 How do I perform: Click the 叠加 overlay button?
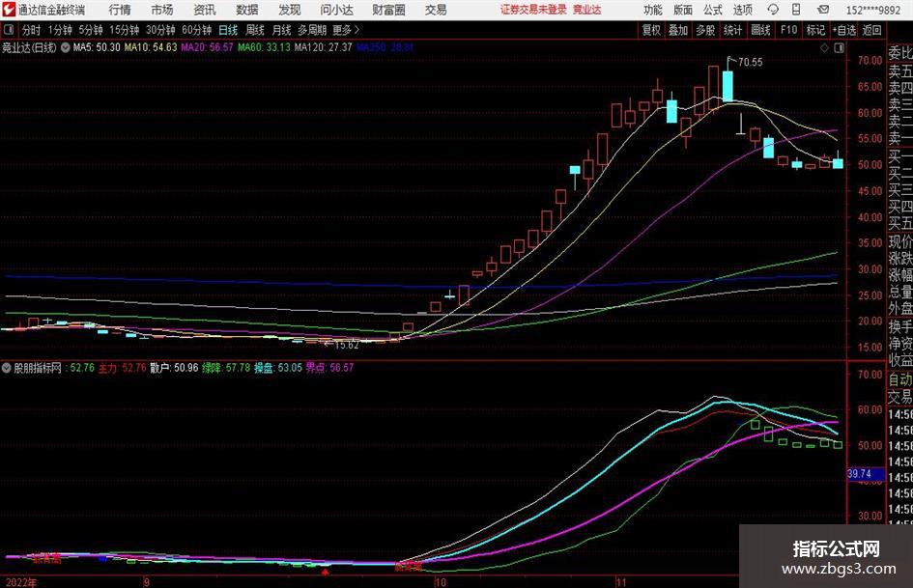pyautogui.click(x=678, y=30)
